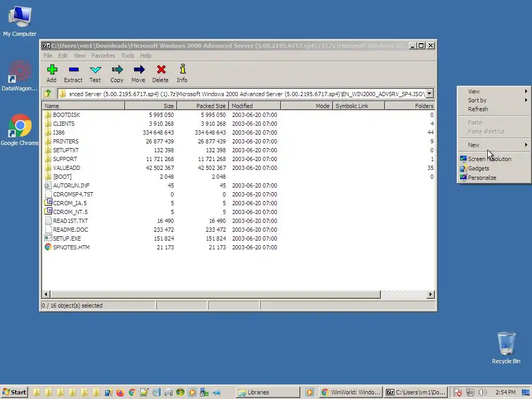
Task: Sort by the Size column header
Action: (x=151, y=106)
